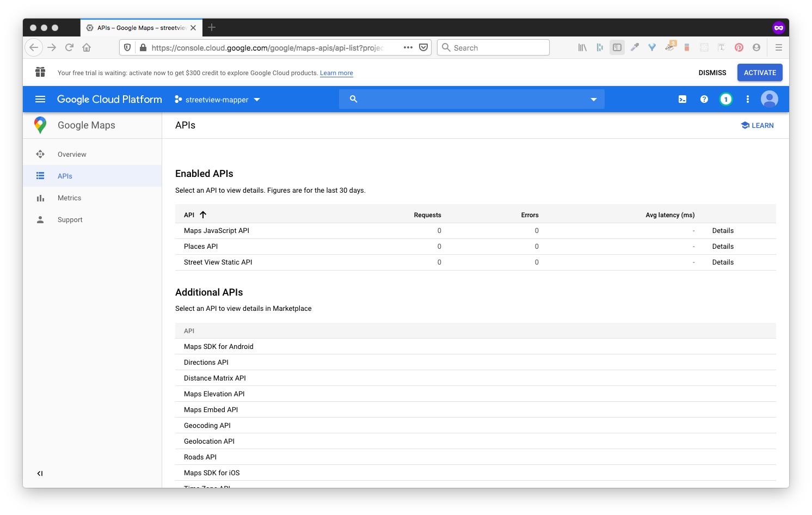Toggle the navigation menu with the hamburger icon
812x515 pixels.
pyautogui.click(x=40, y=99)
